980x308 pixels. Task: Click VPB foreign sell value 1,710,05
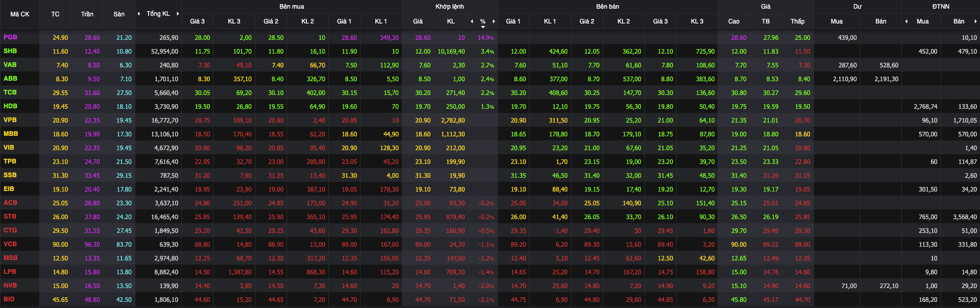coord(965,121)
